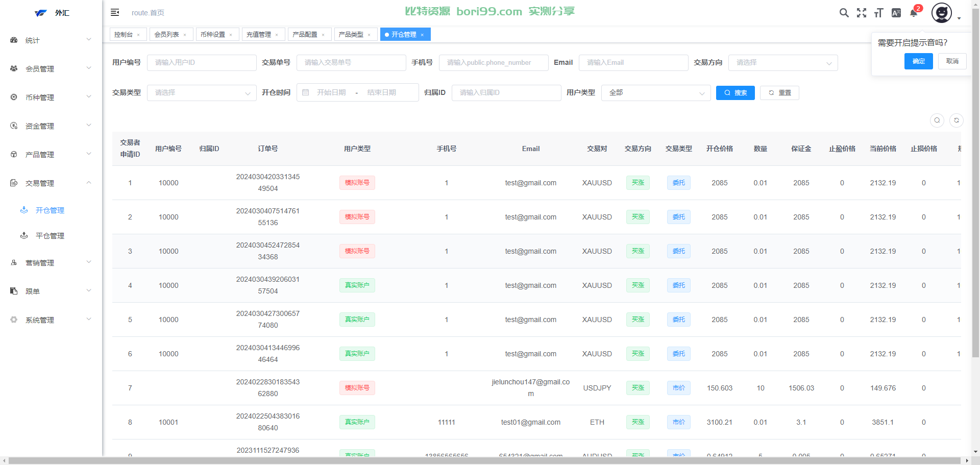
Task: Open 平仓管理 submenu item
Action: (x=51, y=235)
